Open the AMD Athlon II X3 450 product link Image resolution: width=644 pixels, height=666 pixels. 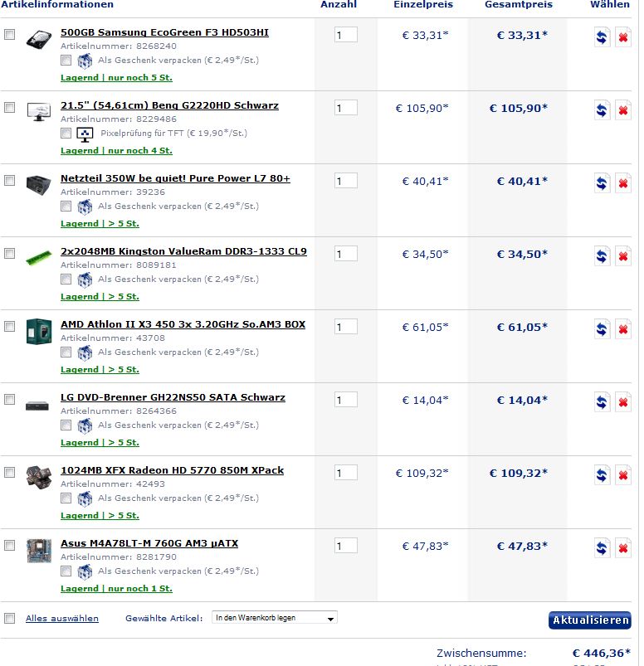coord(183,324)
